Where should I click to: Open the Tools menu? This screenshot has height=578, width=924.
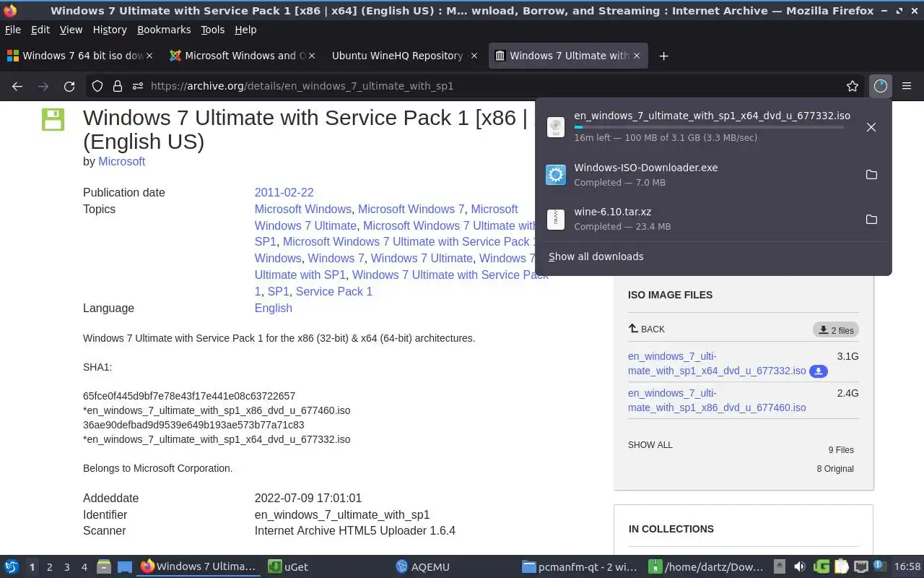point(213,30)
